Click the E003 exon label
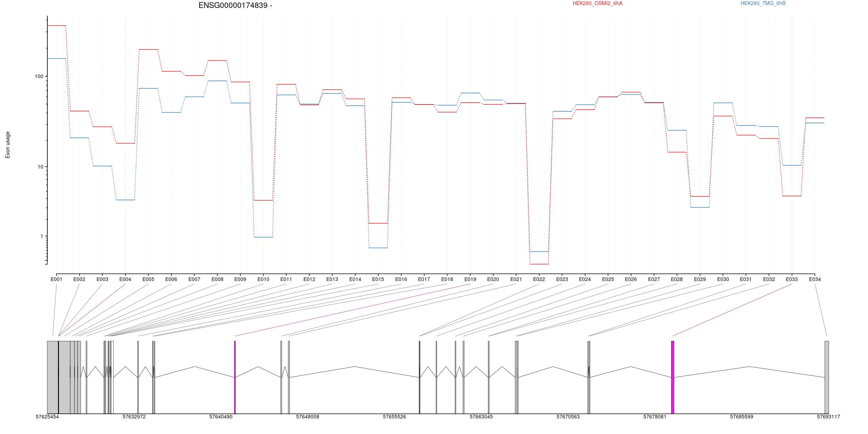 (102, 279)
